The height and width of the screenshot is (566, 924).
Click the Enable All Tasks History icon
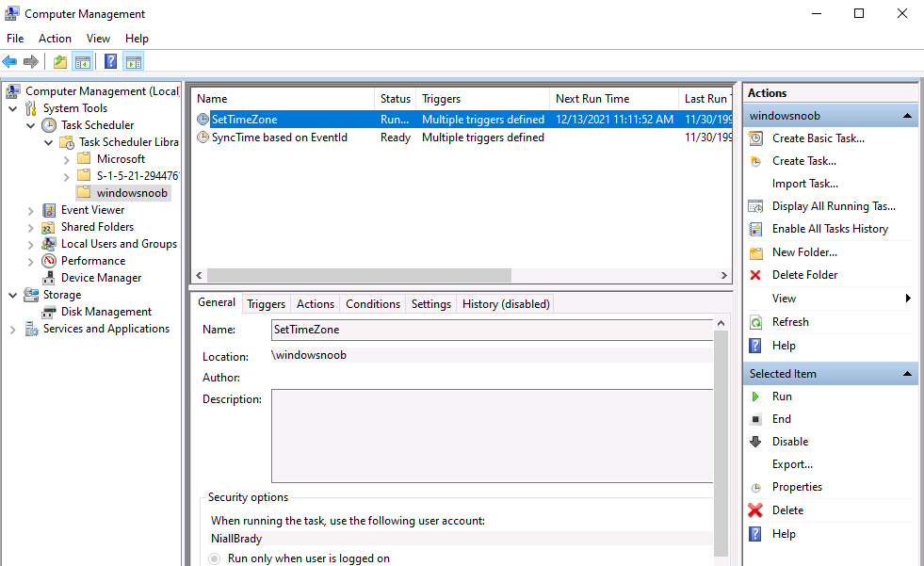click(755, 229)
